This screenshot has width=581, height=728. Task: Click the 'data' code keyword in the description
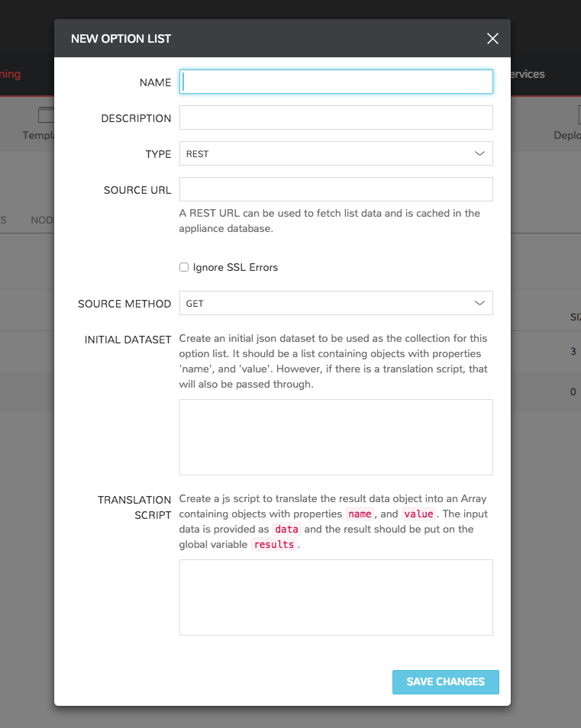coord(286,530)
